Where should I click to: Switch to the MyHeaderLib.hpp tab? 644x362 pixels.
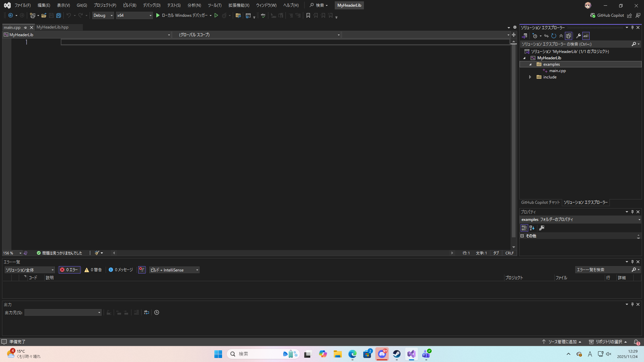(x=53, y=27)
